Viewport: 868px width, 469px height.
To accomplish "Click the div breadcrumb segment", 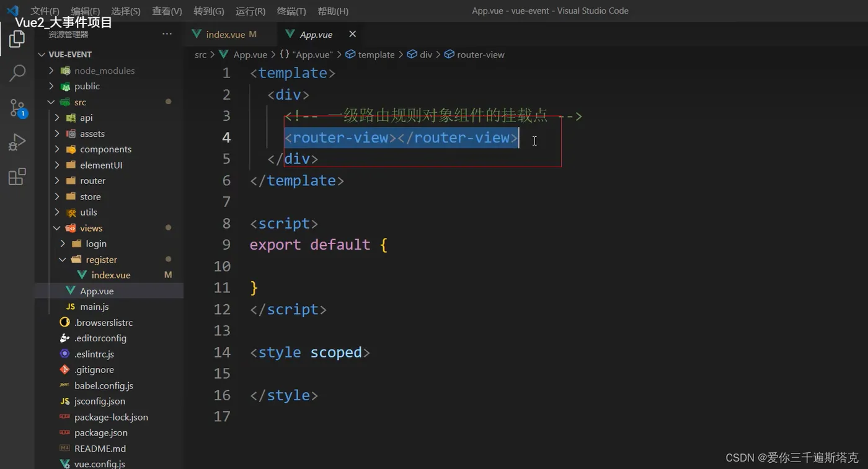I will tap(420, 55).
